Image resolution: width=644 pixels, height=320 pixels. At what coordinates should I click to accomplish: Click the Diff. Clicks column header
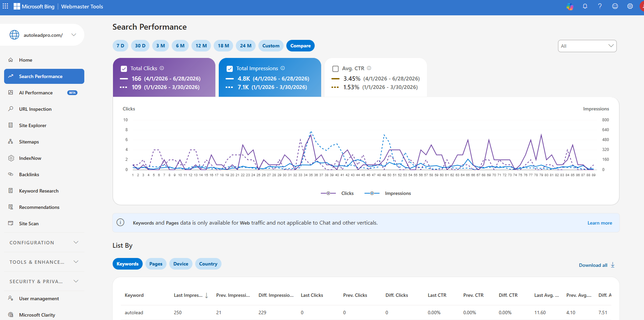click(x=397, y=295)
